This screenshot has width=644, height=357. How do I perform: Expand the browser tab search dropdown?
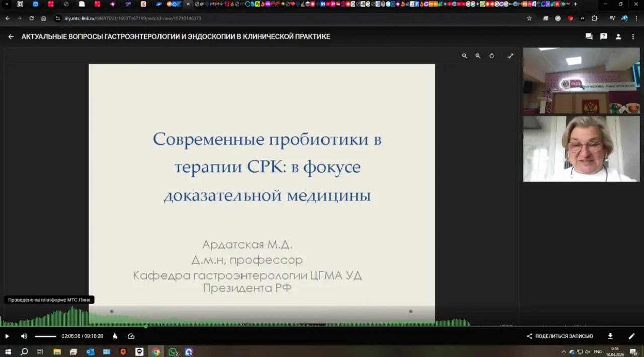7,4
